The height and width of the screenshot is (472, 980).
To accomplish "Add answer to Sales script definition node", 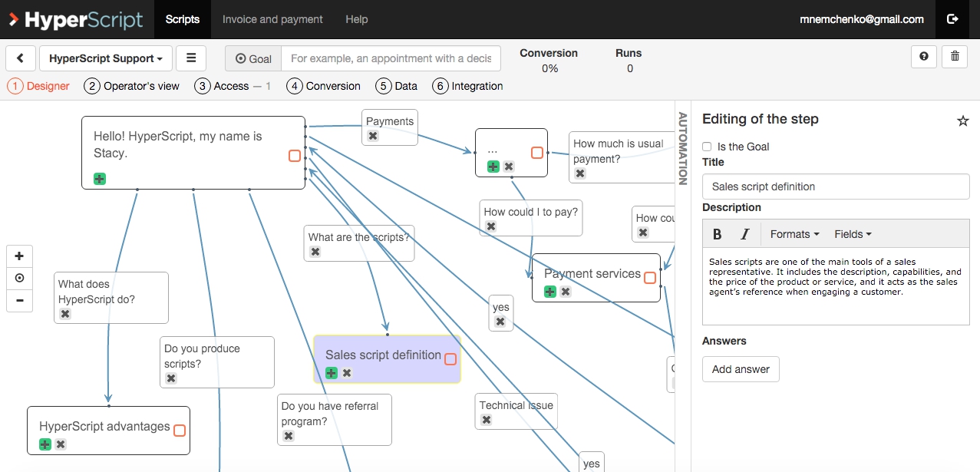I will (x=332, y=373).
